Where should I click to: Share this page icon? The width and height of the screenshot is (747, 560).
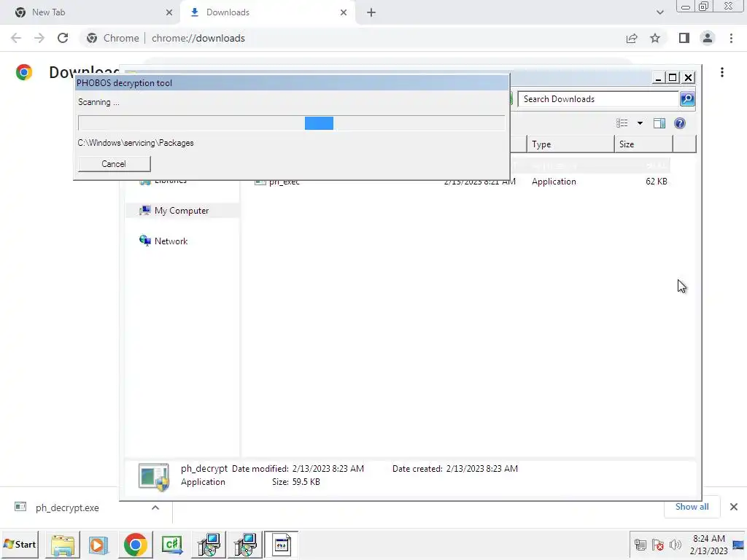pos(632,38)
